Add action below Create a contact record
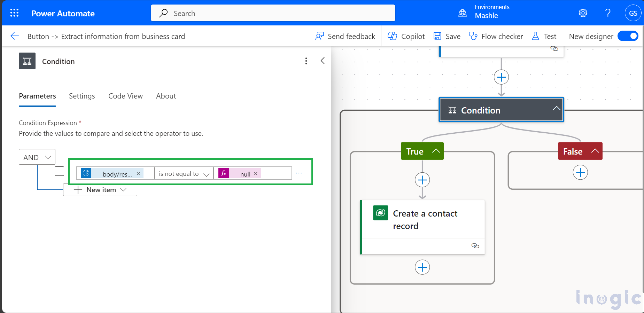This screenshot has height=313, width=644. click(x=422, y=267)
